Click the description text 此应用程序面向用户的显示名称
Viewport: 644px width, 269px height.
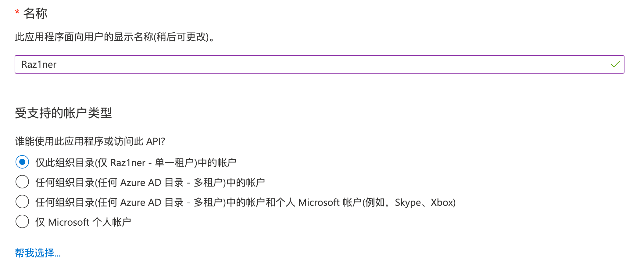pyautogui.click(x=84, y=37)
